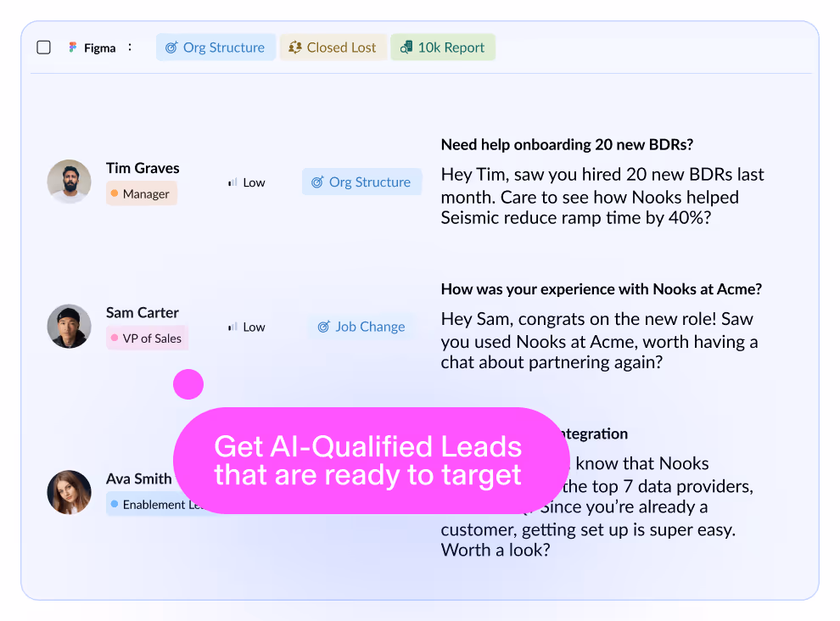Image resolution: width=840 pixels, height=621 pixels.
Task: Click subject 'Need help onboarding 20 new BDRs?'
Action: [x=567, y=145]
